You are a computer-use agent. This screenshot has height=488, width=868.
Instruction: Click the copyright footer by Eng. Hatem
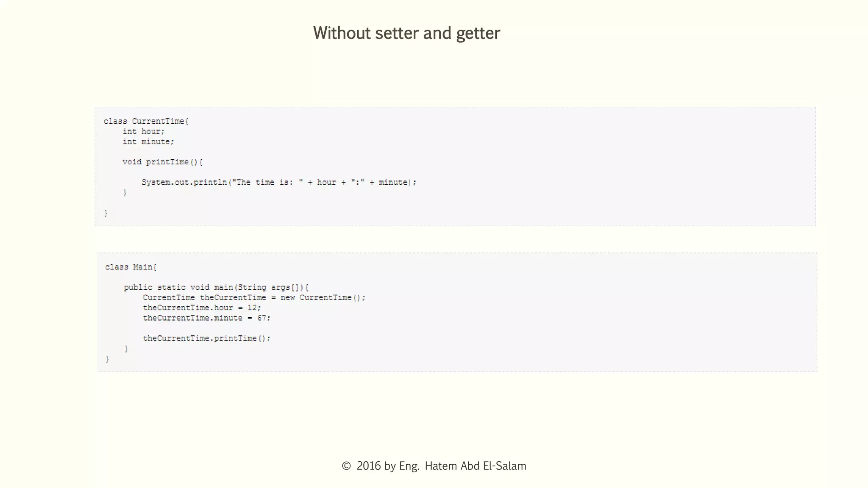(x=434, y=466)
